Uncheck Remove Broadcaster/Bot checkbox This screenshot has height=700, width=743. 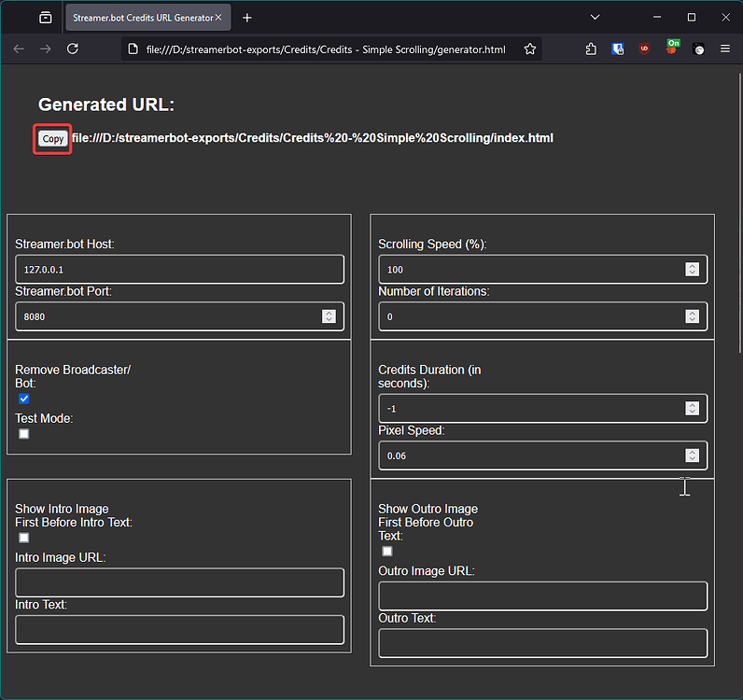click(x=23, y=399)
